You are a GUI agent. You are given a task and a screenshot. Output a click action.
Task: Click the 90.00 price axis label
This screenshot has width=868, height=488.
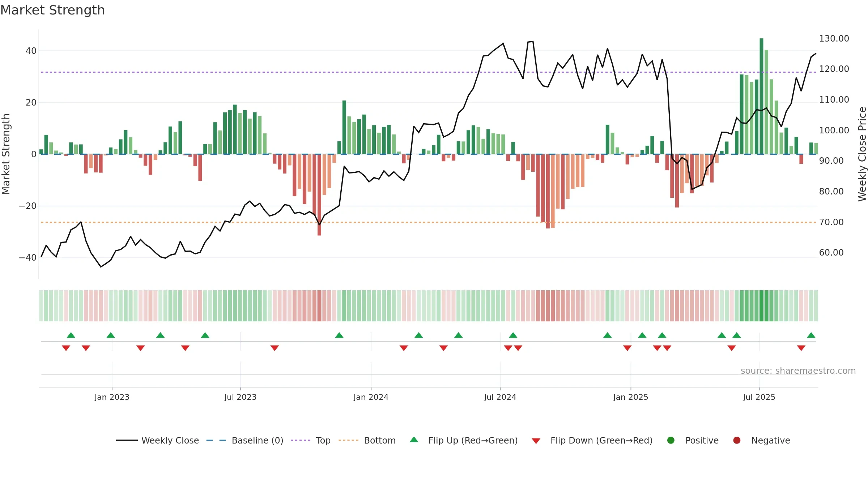(831, 161)
